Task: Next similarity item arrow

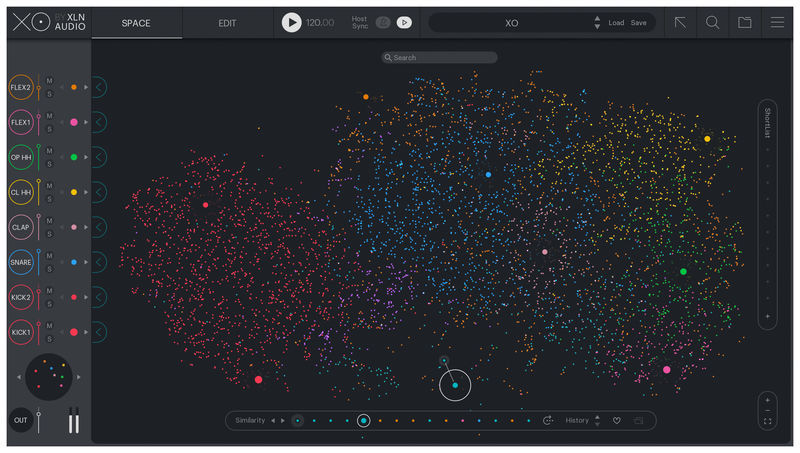Action: 283,421
